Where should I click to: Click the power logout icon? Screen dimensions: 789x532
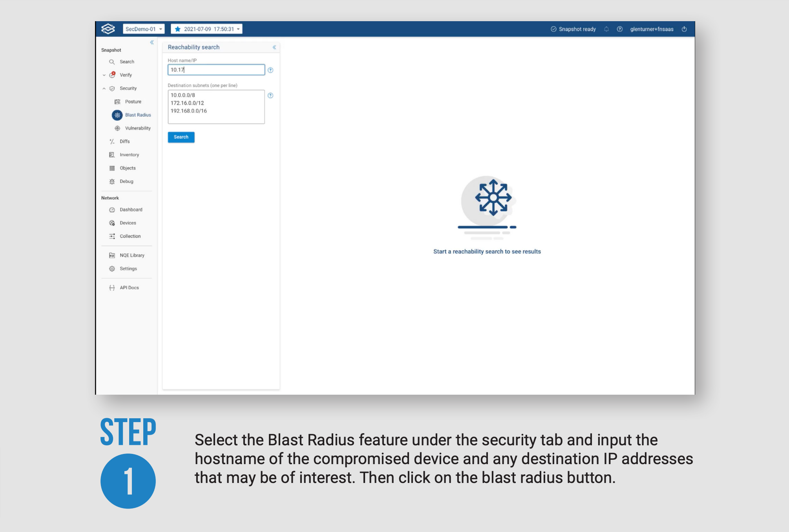(684, 29)
